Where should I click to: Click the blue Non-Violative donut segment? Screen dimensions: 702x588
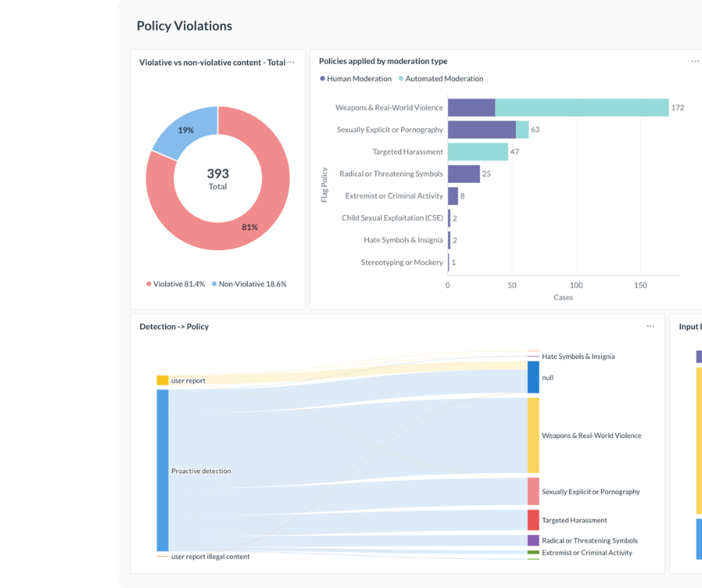184,133
